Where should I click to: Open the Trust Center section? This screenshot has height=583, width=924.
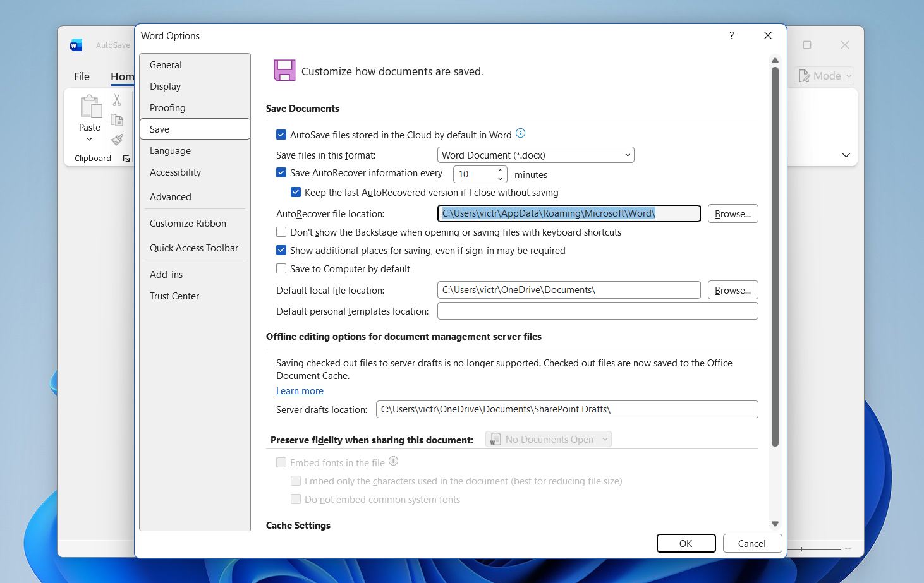pyautogui.click(x=174, y=296)
